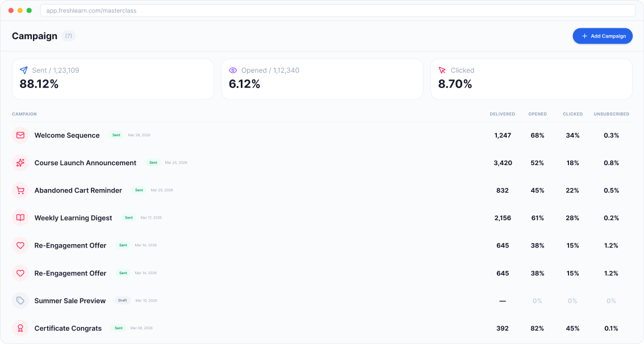Click the heart icon beside Re-Engagement Offer
The height and width of the screenshot is (344, 644).
point(20,245)
